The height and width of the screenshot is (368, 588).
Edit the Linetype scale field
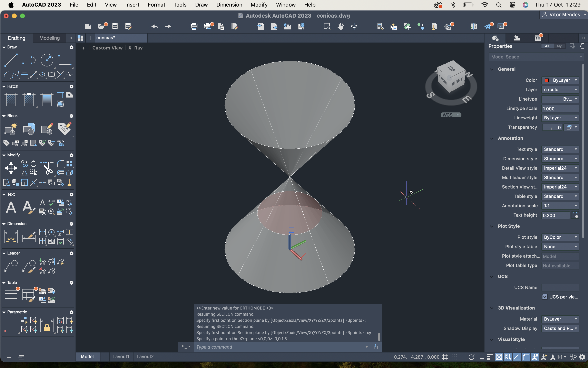(x=560, y=109)
